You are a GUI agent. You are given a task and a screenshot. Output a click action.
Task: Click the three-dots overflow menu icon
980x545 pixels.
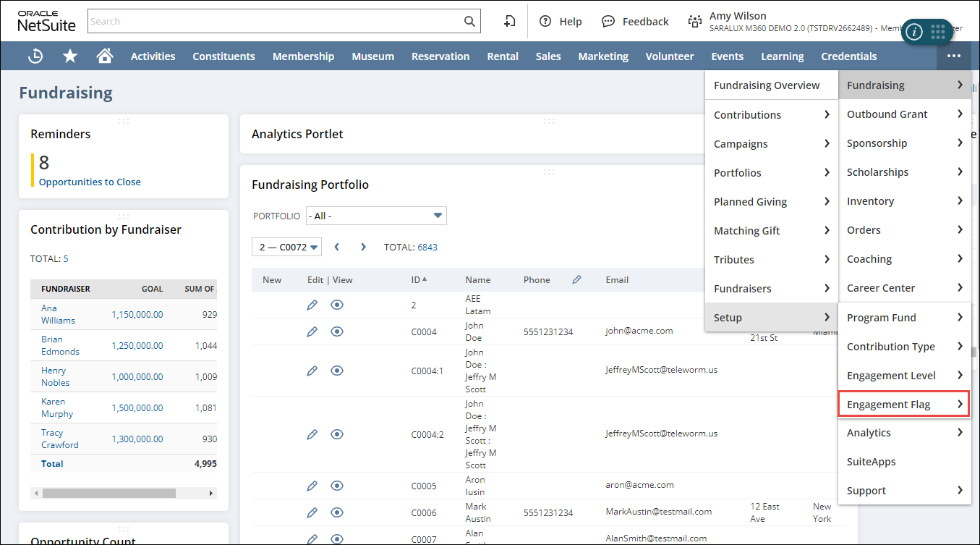(x=954, y=56)
